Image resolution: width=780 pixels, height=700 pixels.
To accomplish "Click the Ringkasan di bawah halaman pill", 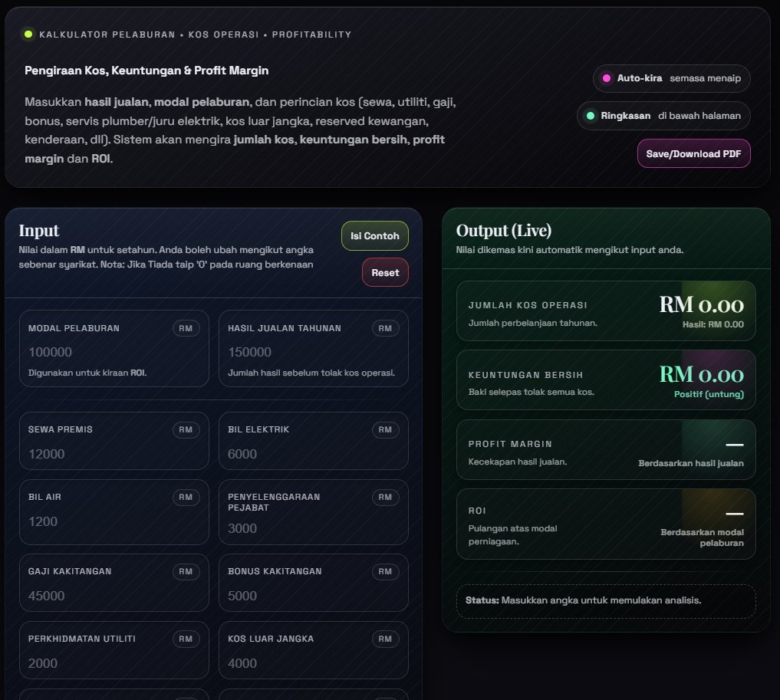I will [663, 116].
